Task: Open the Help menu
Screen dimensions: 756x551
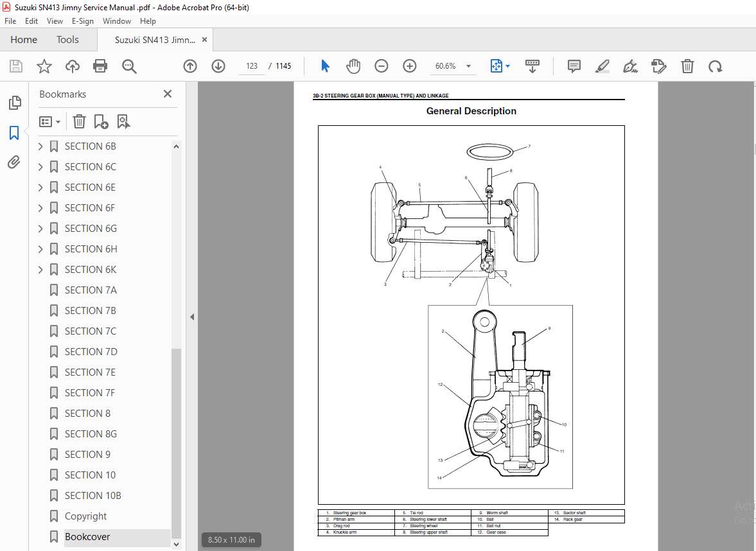Action: point(148,21)
